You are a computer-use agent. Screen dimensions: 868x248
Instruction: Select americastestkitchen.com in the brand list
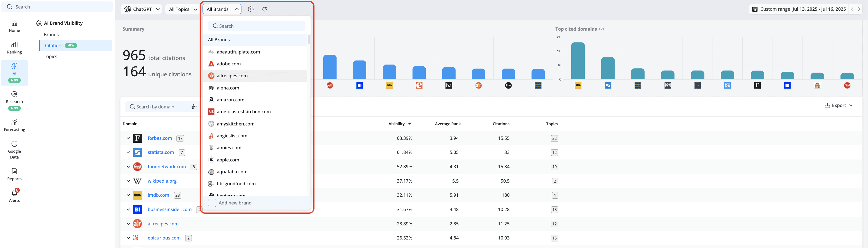click(255, 112)
